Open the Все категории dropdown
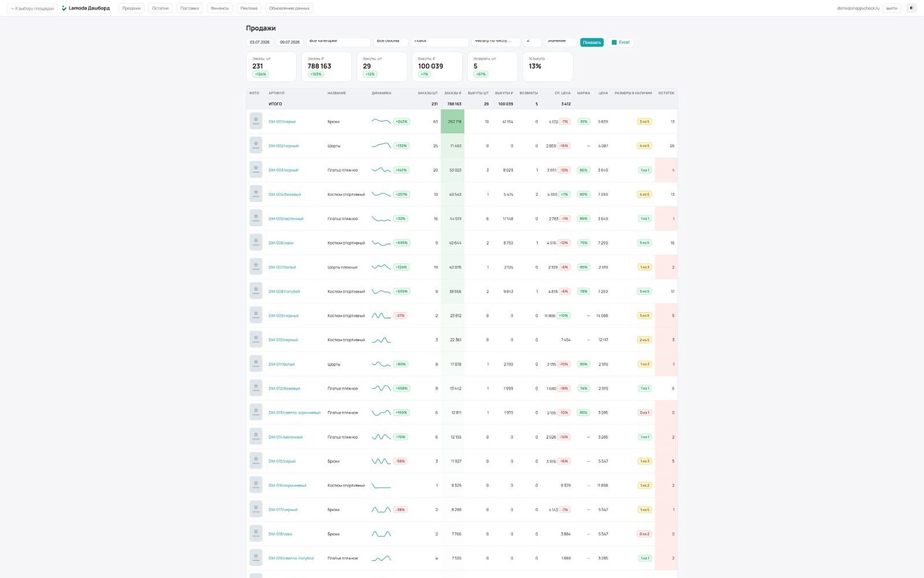 338,42
